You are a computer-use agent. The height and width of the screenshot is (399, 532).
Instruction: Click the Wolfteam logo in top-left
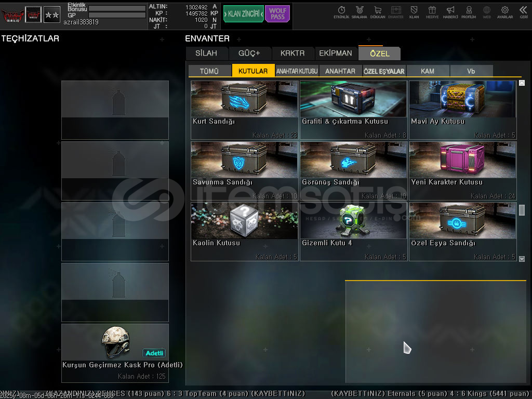pyautogui.click(x=12, y=15)
